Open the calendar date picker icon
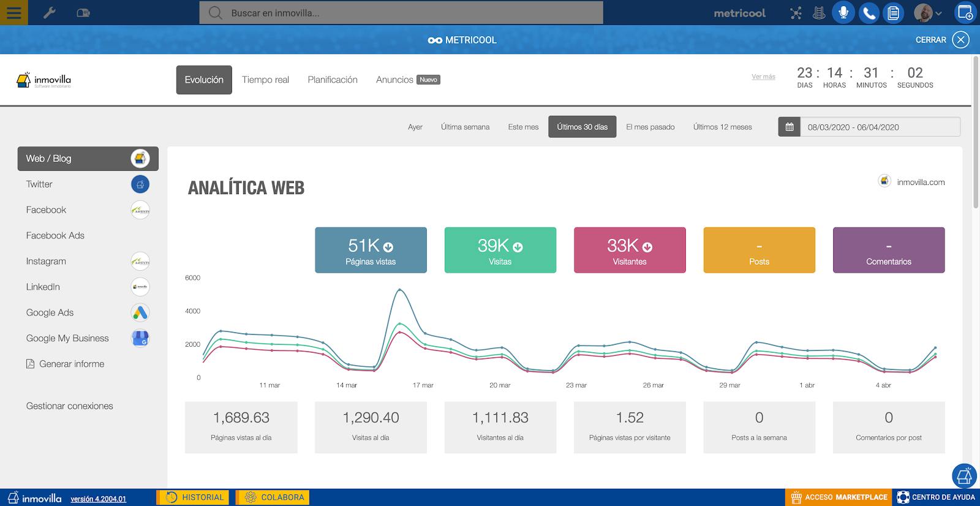This screenshot has height=506, width=980. click(x=790, y=127)
